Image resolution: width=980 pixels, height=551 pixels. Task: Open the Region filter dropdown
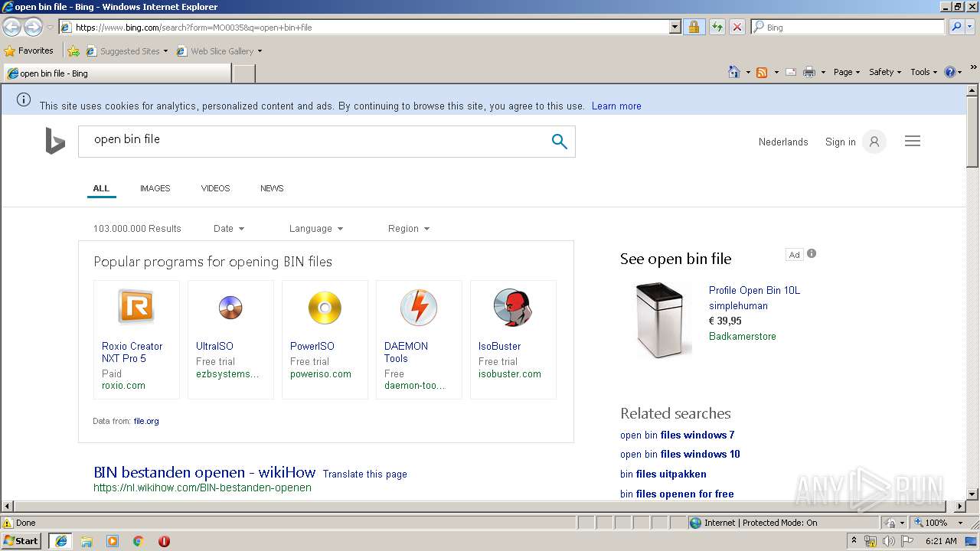[409, 228]
